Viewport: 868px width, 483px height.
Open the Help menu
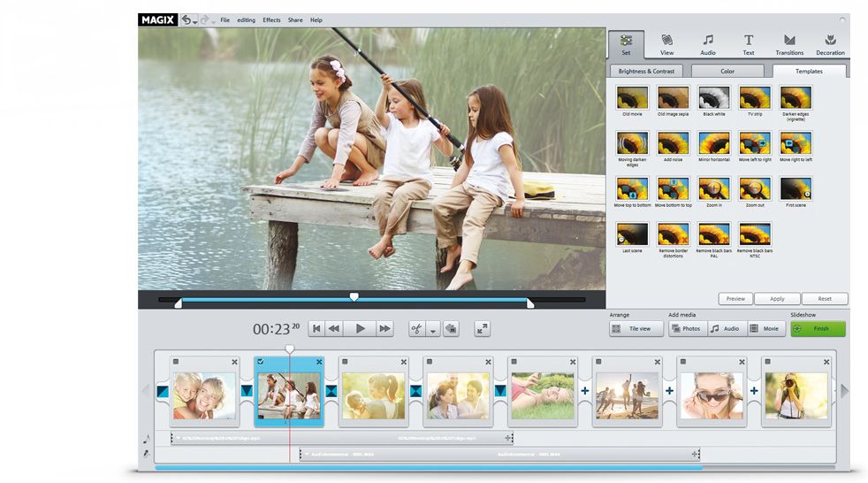pyautogui.click(x=316, y=20)
